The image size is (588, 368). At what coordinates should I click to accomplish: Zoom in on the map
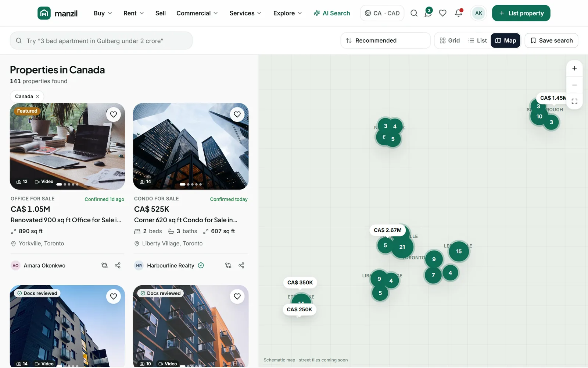[574, 68]
